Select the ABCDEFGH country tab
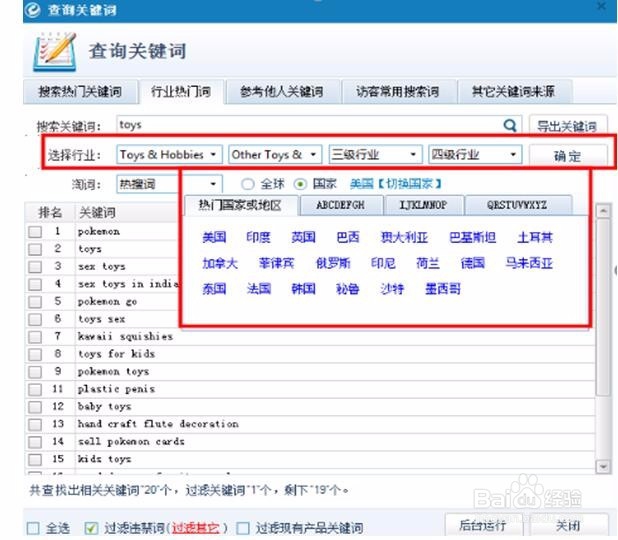The image size is (618, 540). pos(341,205)
